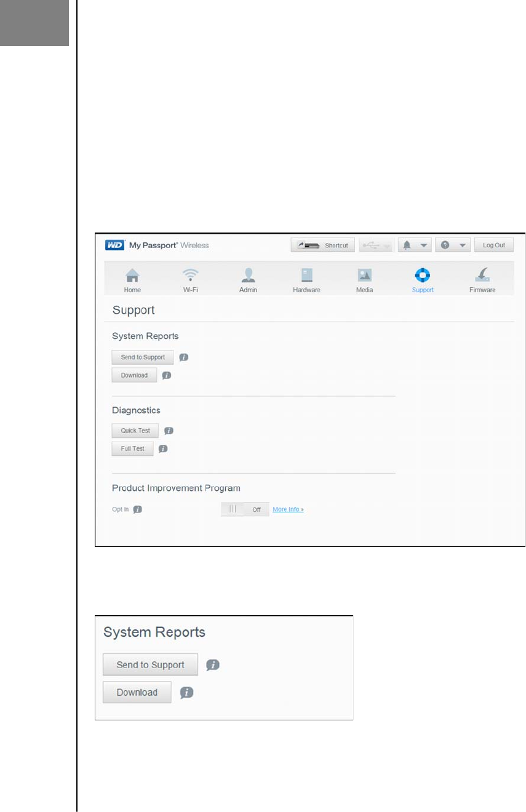Click the WD logo
Image resolution: width=526 pixels, height=812 pixels.
115,245
